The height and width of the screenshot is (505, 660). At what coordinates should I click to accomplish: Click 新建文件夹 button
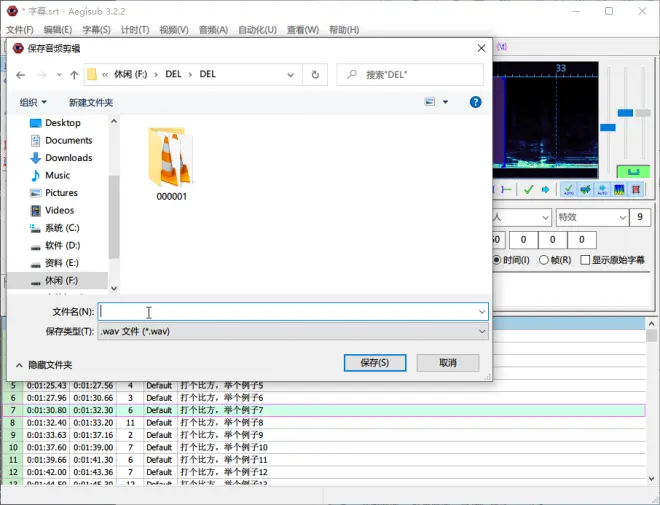click(x=91, y=102)
